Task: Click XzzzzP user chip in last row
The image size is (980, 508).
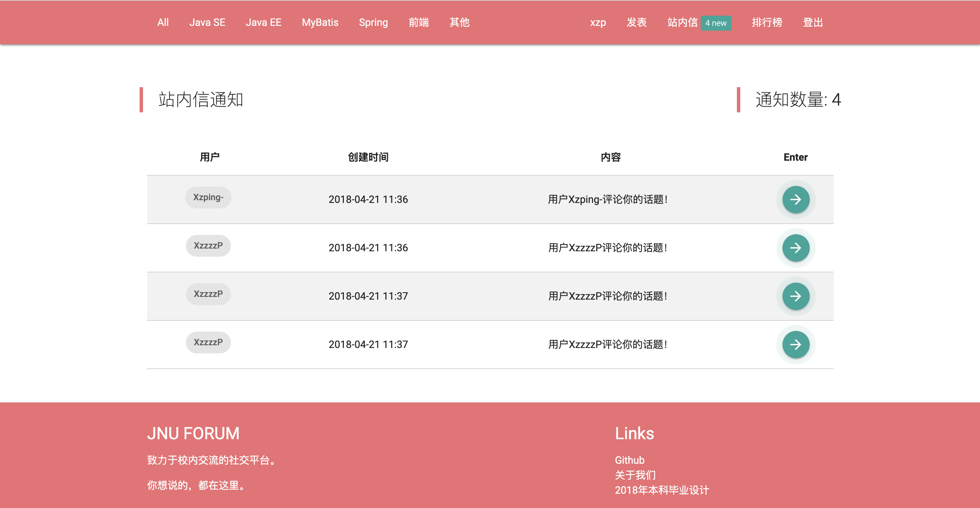Action: click(x=208, y=342)
